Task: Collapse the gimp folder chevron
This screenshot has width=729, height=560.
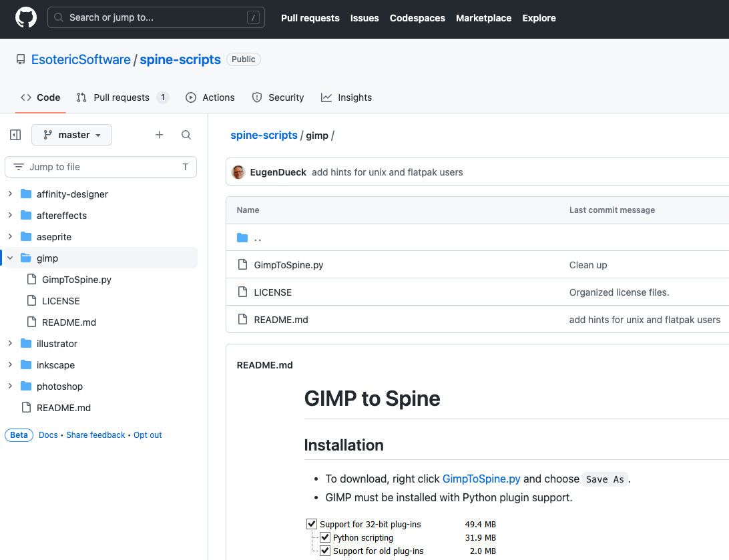Action: pyautogui.click(x=10, y=258)
